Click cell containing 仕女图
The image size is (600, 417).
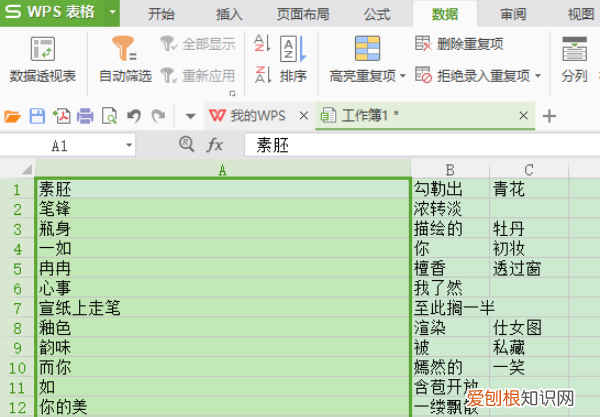click(529, 328)
